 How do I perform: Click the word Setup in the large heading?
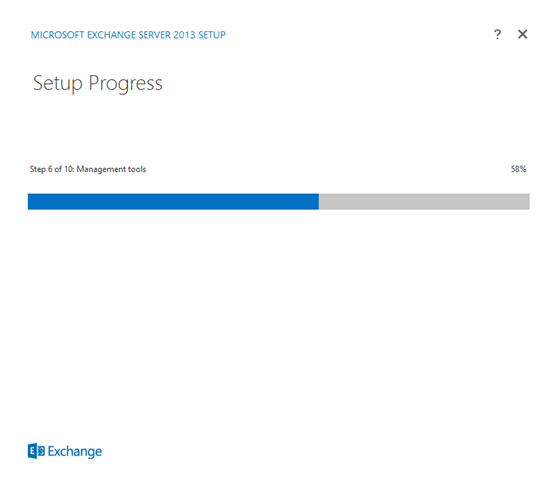(x=58, y=84)
